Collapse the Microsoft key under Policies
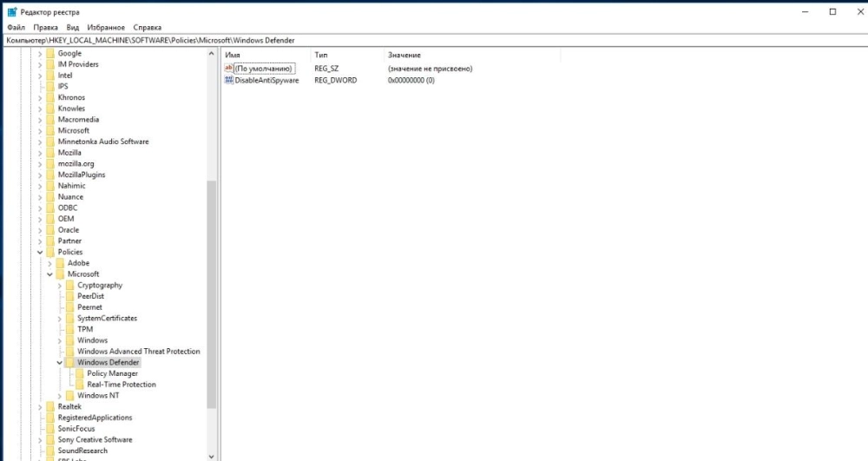Image resolution: width=868 pixels, height=461 pixels. point(49,274)
